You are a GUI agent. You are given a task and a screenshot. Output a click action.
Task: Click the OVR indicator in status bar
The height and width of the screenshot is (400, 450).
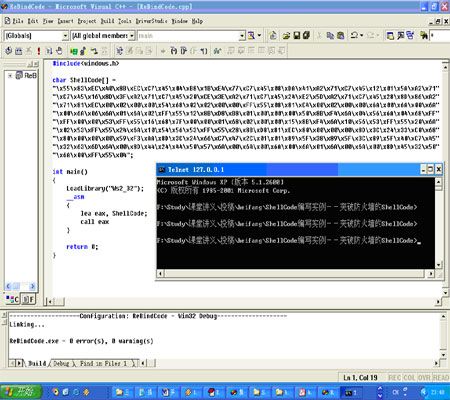pos(424,377)
